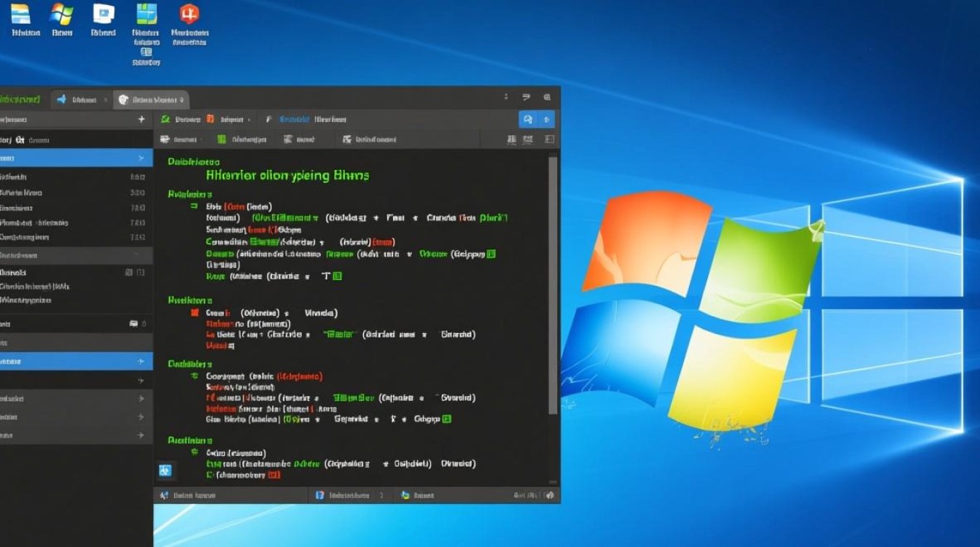Viewport: 980px width, 547px height.
Task: Expand the lower blue highlighted sidebar row arrow
Action: click(x=141, y=361)
